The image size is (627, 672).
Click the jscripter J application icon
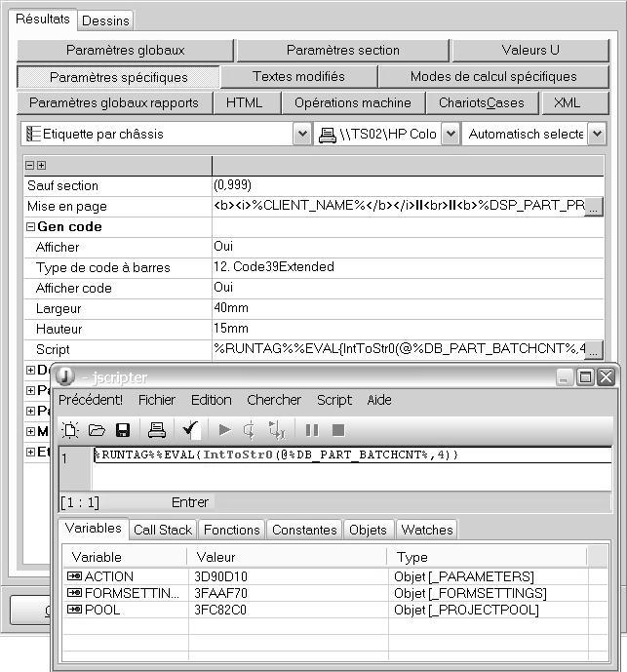pos(65,376)
